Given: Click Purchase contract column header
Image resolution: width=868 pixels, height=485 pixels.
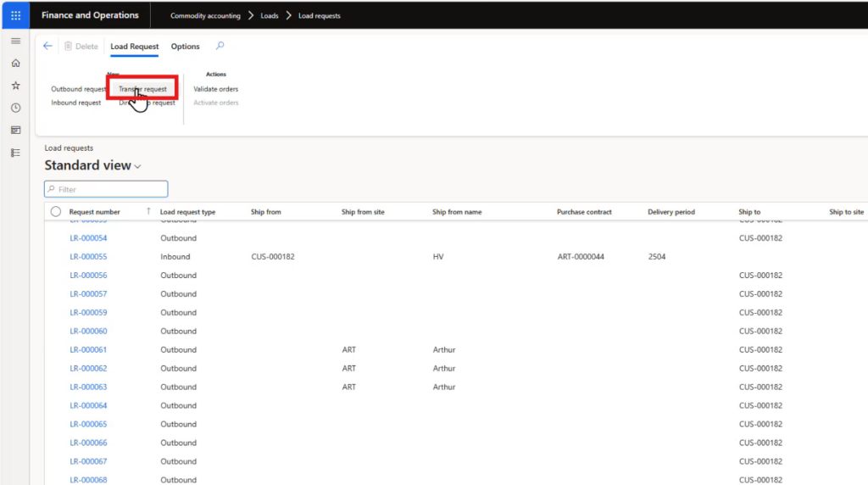Looking at the screenshot, I should click(584, 212).
